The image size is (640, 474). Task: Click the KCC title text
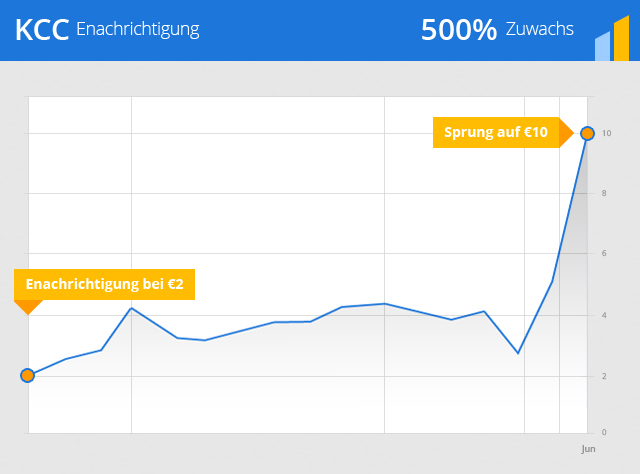[x=42, y=30]
